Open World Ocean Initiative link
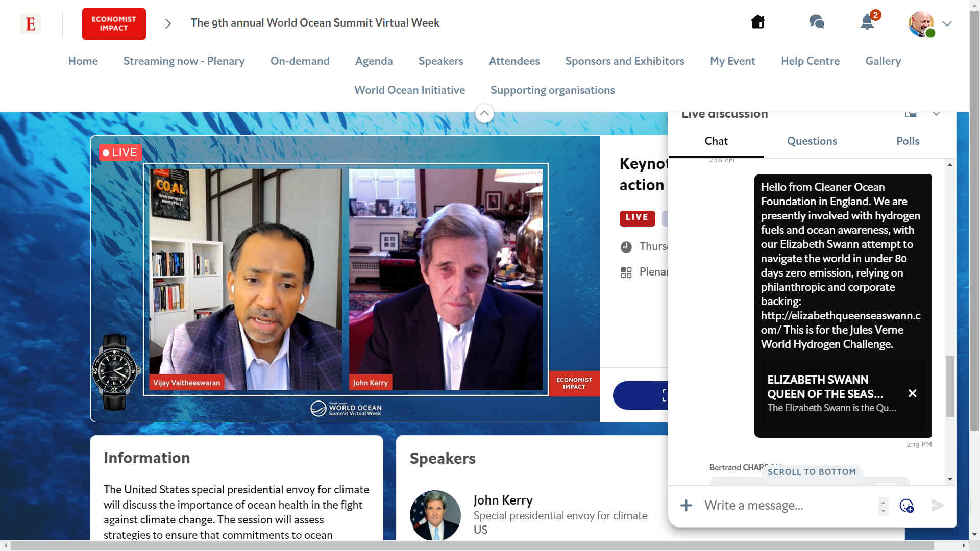Image resolution: width=980 pixels, height=551 pixels. pyautogui.click(x=410, y=90)
